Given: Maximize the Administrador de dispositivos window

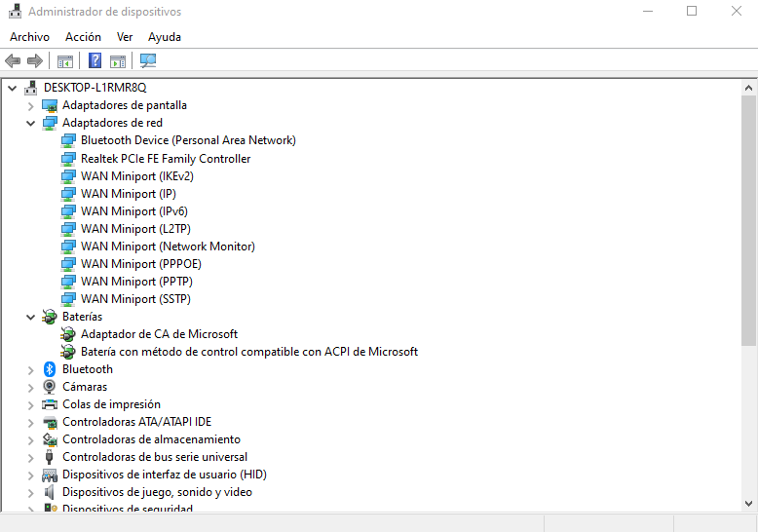Looking at the screenshot, I should tap(692, 11).
